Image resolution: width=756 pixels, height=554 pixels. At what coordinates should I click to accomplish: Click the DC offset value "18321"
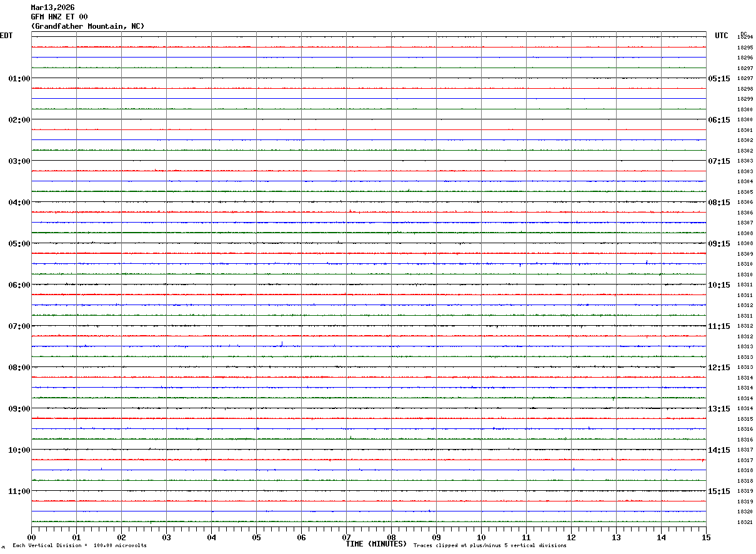745,522
